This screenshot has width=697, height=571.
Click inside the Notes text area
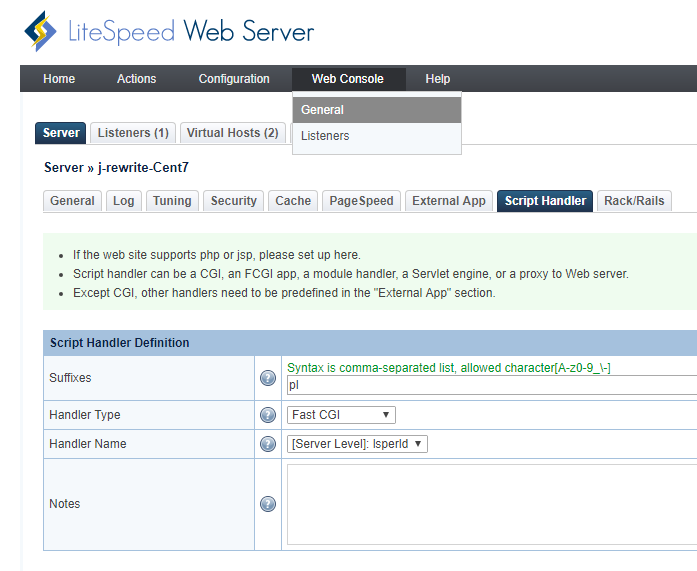click(490, 504)
